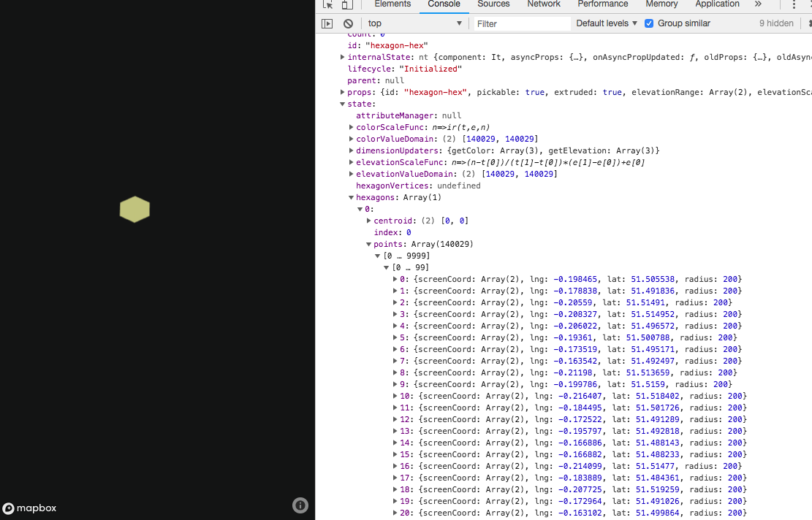
Task: Click the Filter input field
Action: [522, 24]
